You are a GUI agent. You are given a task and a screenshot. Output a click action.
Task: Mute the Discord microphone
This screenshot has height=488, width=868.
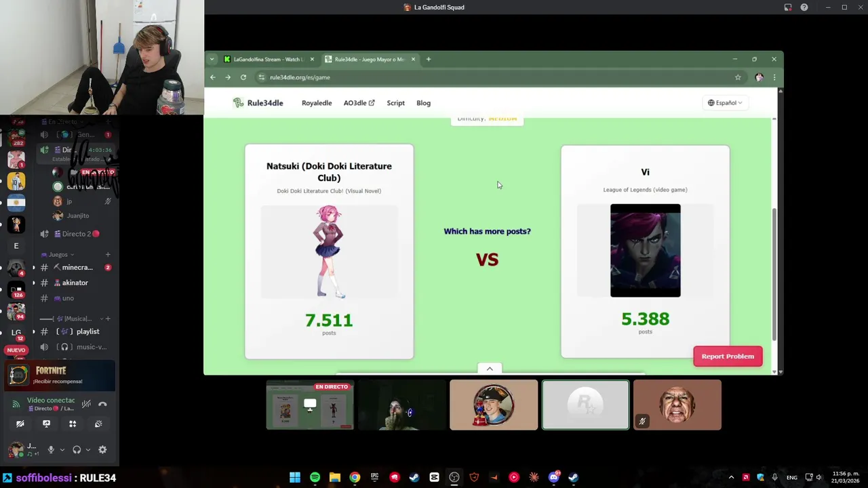tap(51, 450)
